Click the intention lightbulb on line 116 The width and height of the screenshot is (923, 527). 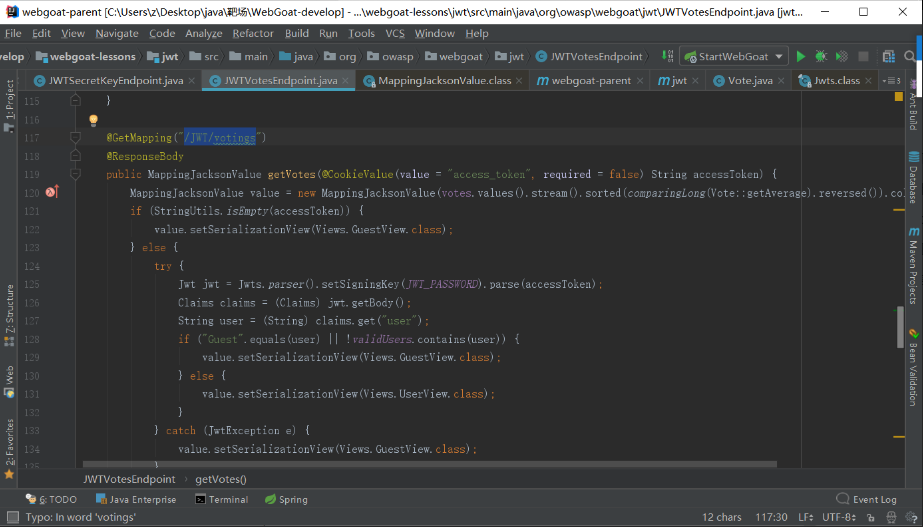coord(93,120)
